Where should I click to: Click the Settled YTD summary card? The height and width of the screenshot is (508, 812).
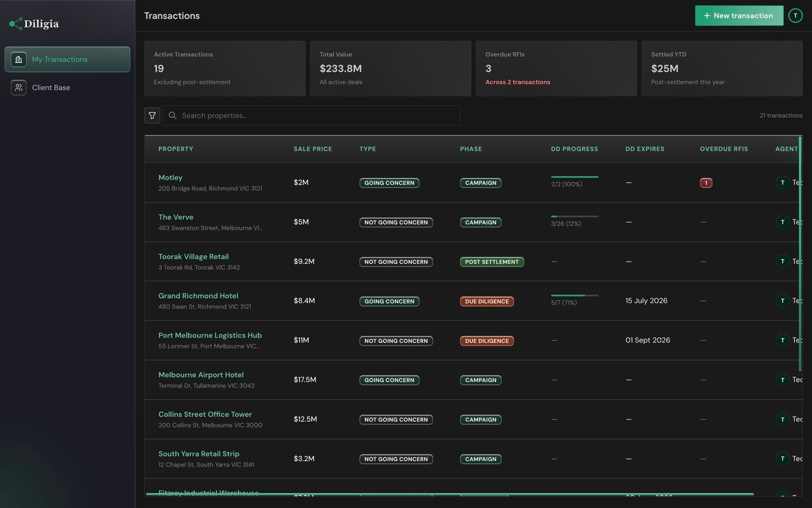pyautogui.click(x=722, y=69)
